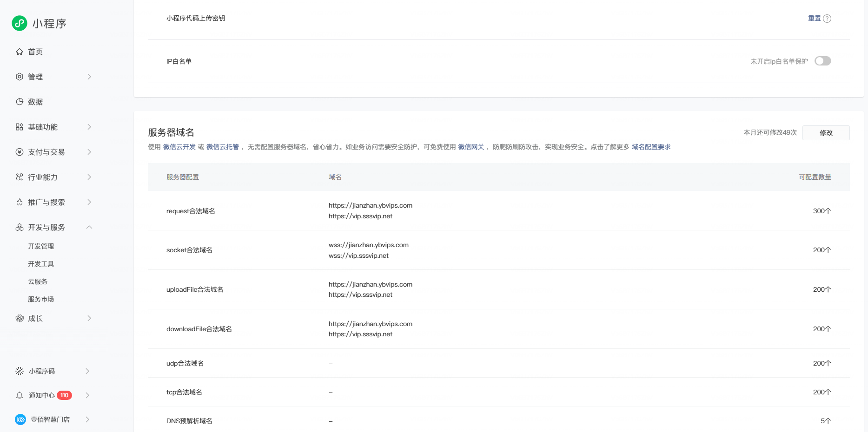Click the 管理 hexagon icon
868x432 pixels.
pyautogui.click(x=20, y=77)
